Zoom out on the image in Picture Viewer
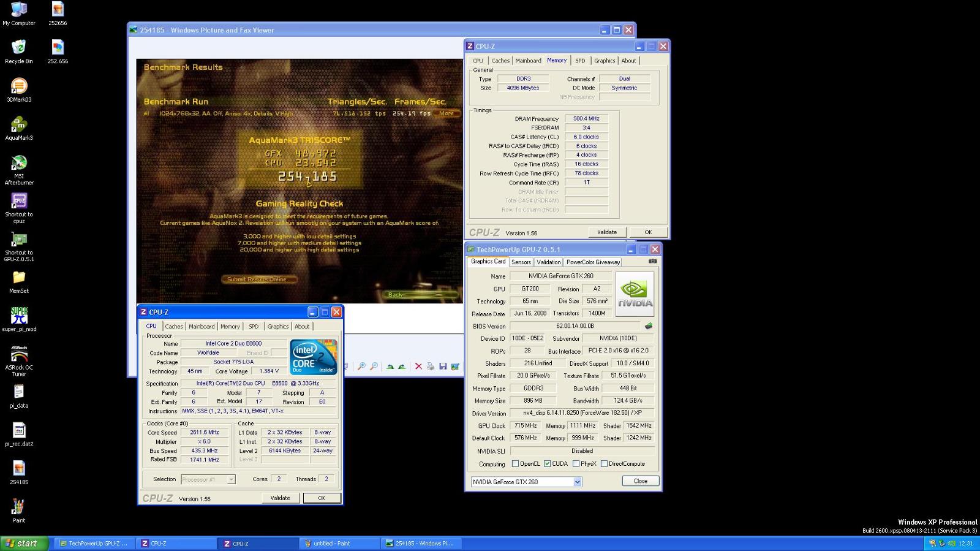Screen dimensions: 980x551 tap(374, 367)
